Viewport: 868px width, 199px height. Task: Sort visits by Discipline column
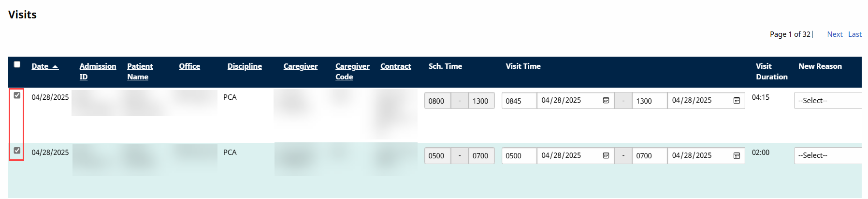[x=245, y=66]
